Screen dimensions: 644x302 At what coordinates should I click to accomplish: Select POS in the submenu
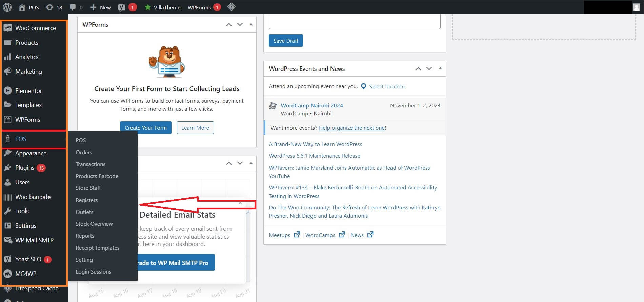[x=81, y=140]
